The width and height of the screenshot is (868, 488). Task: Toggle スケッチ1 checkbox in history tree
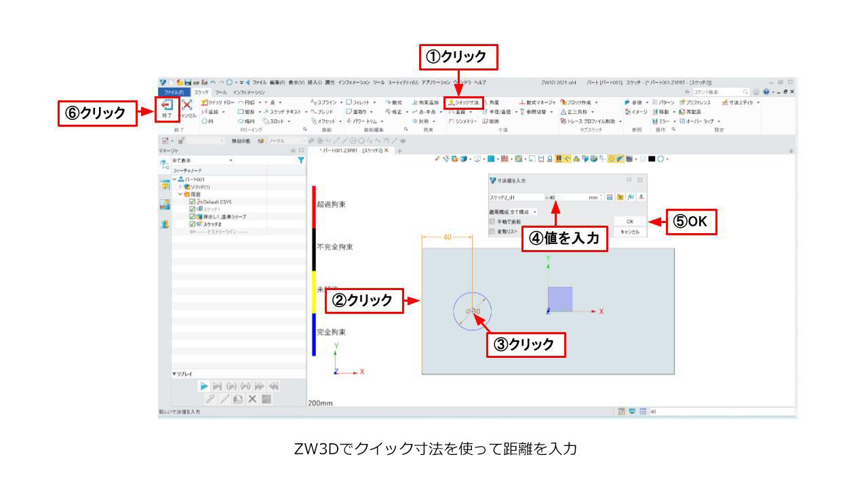pyautogui.click(x=193, y=209)
